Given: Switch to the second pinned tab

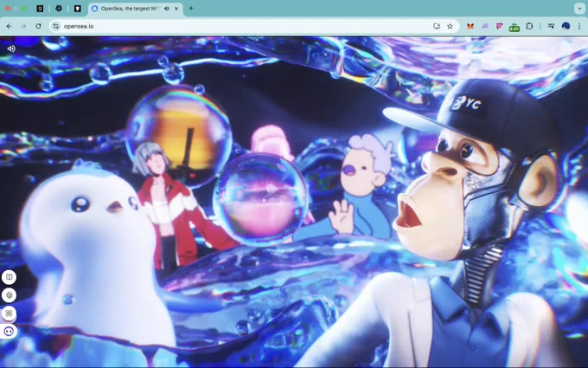Looking at the screenshot, I should [x=59, y=9].
